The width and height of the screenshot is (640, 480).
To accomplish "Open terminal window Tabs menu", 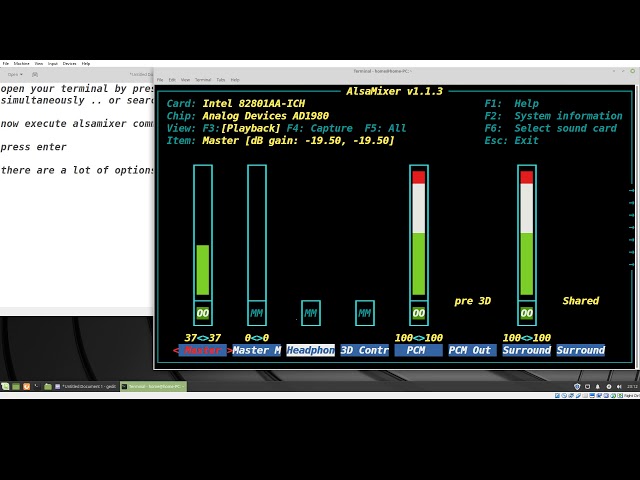I will point(221,80).
